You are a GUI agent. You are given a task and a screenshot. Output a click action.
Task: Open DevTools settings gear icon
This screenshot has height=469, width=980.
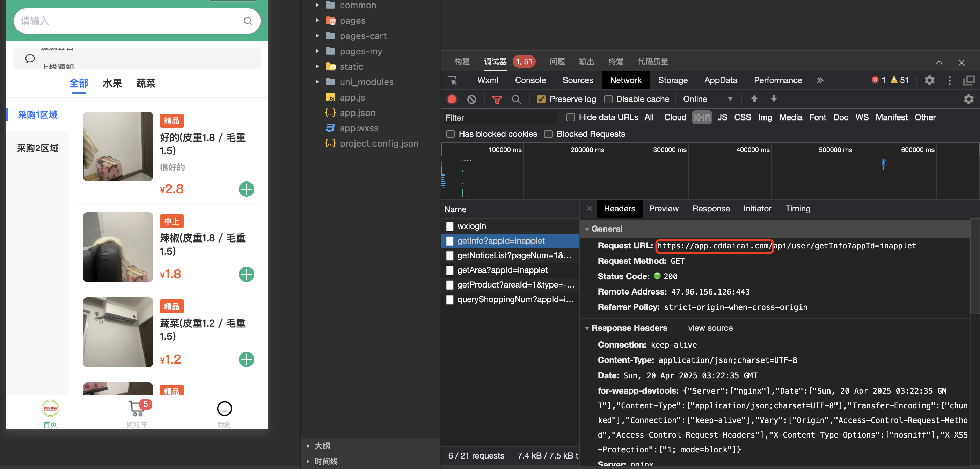(929, 80)
